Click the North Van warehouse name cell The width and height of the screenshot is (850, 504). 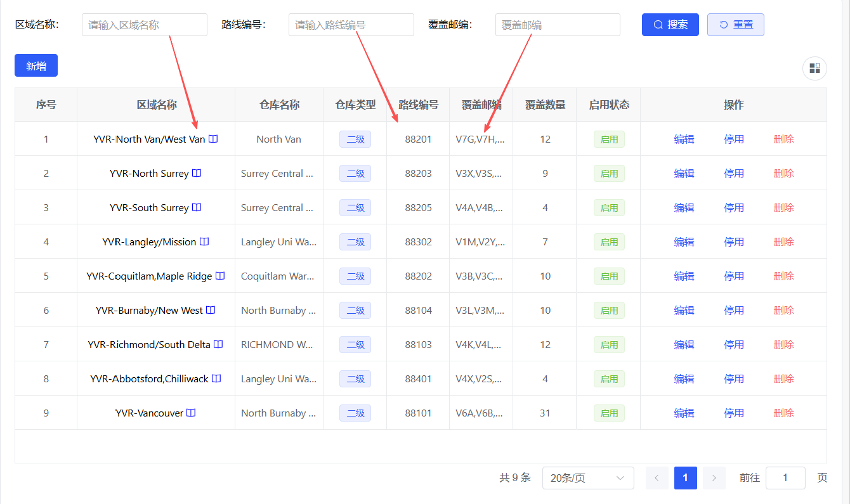[279, 139]
